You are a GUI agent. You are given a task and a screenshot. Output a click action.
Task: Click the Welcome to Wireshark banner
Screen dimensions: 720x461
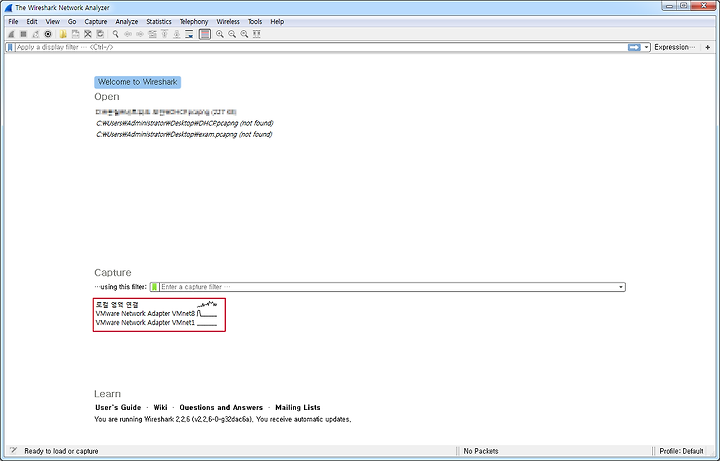tap(138, 82)
